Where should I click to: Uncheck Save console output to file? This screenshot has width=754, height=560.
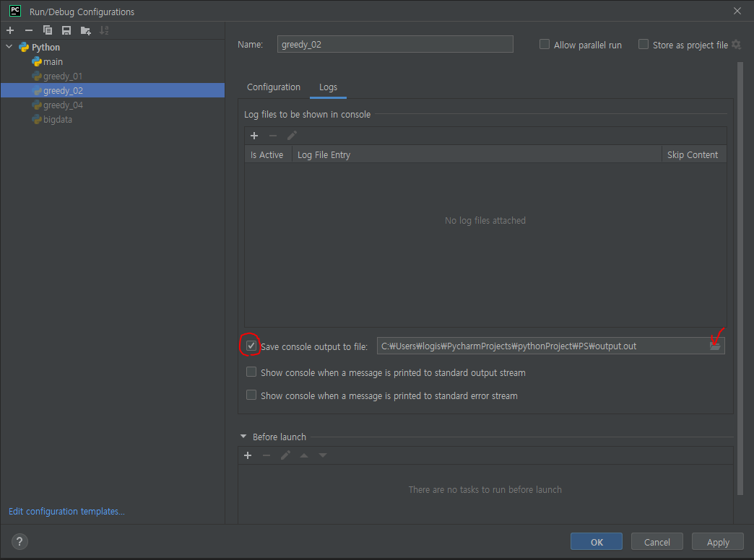point(251,346)
